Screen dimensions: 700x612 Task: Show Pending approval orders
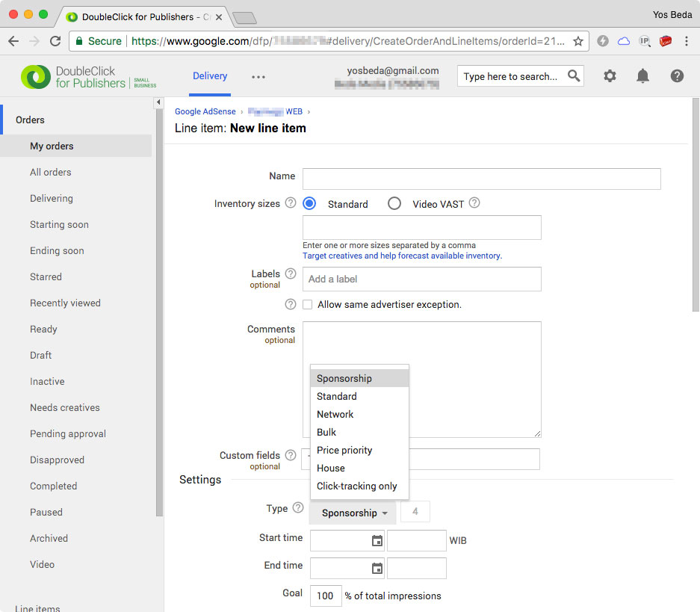tap(68, 433)
